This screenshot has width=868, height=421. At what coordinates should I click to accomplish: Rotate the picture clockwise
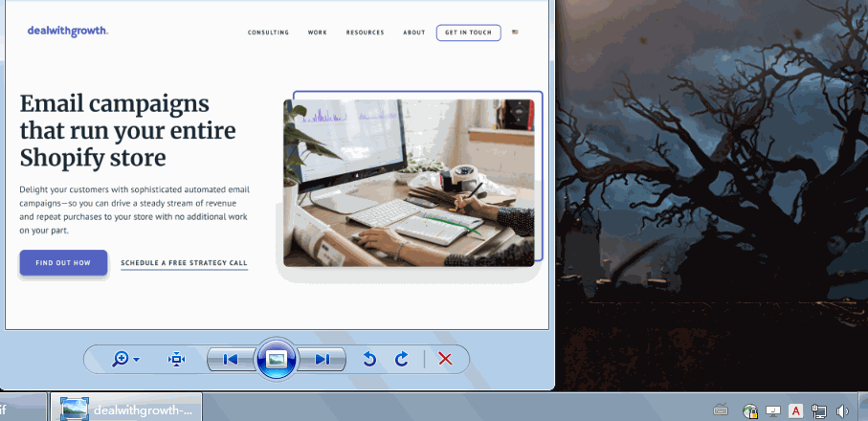coord(401,360)
